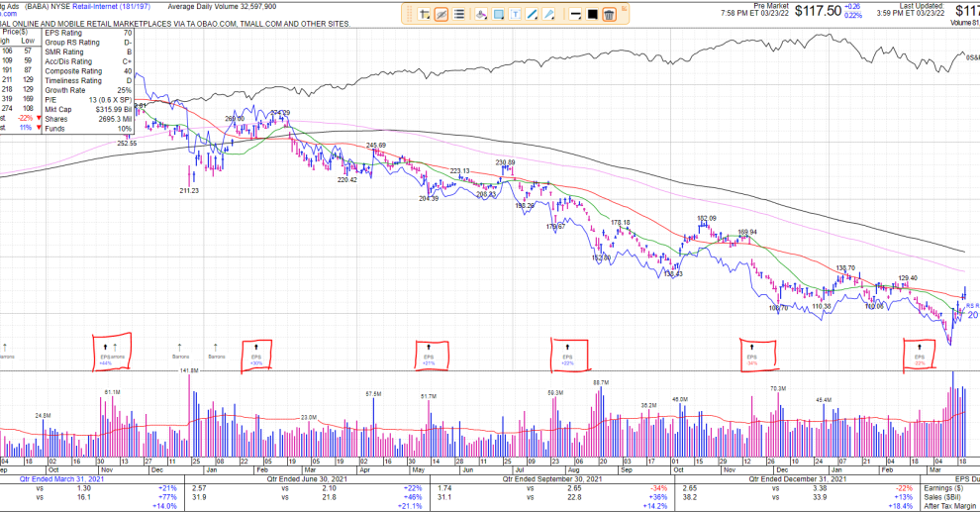This screenshot has width=980, height=514.
Task: Select the highlighter marker tool
Action: point(480,14)
